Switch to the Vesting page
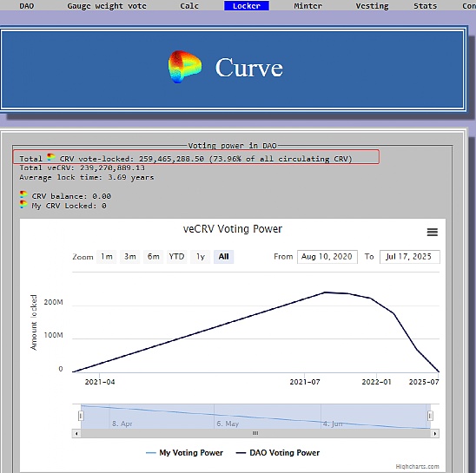Viewport: 476px width, 473px height. click(372, 6)
